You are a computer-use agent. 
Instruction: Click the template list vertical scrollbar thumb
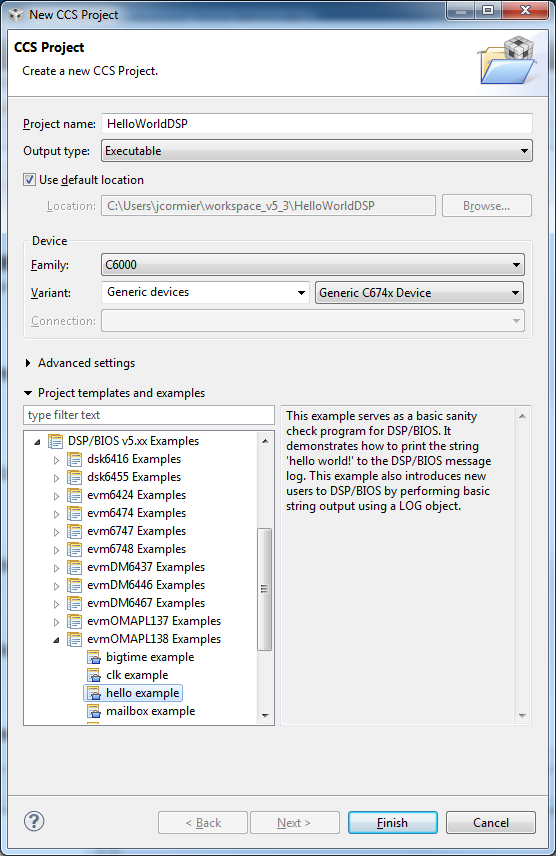point(265,589)
